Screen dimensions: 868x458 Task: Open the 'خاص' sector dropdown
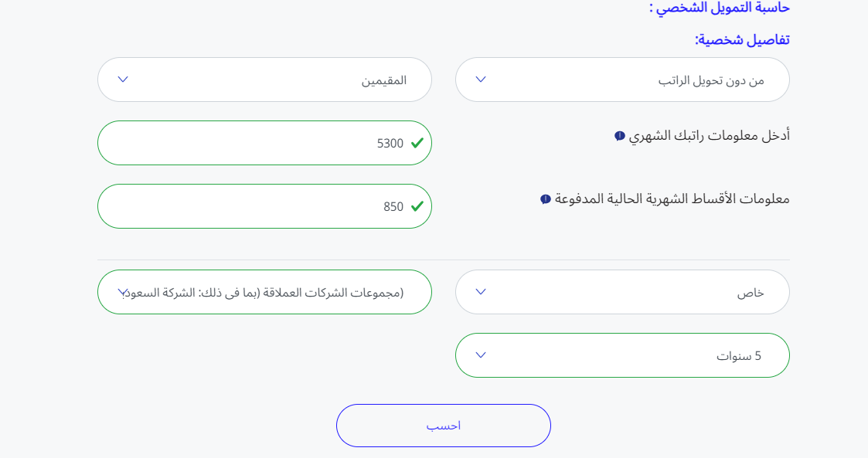click(622, 292)
